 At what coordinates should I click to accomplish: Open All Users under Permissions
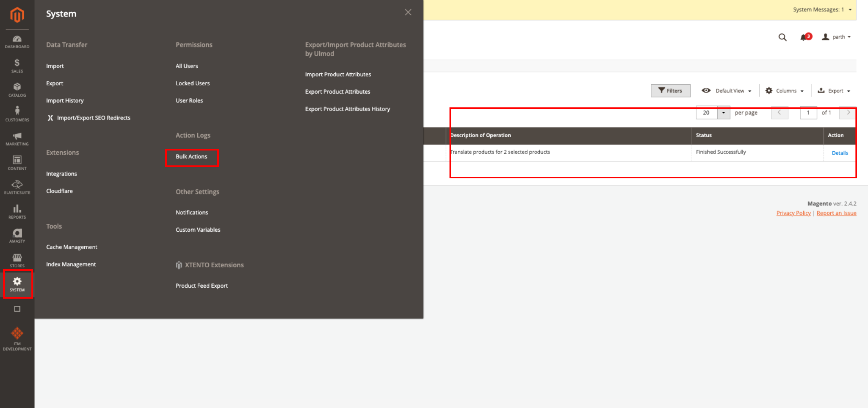coord(187,66)
